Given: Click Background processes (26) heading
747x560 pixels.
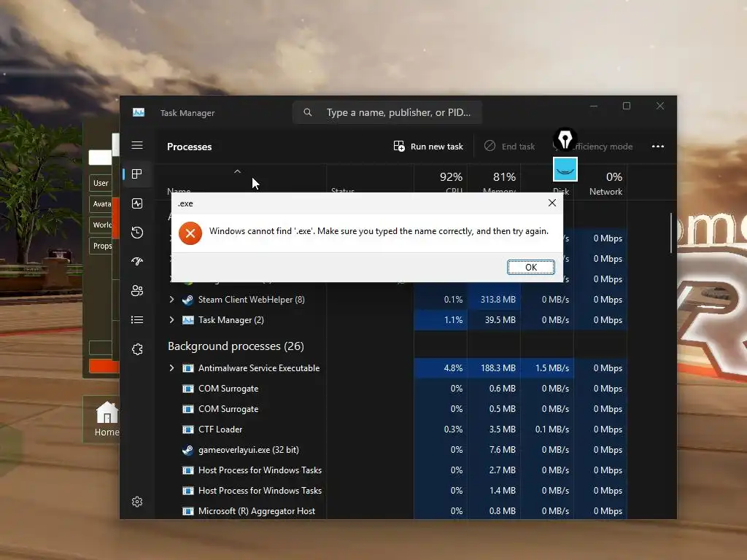Looking at the screenshot, I should 236,346.
